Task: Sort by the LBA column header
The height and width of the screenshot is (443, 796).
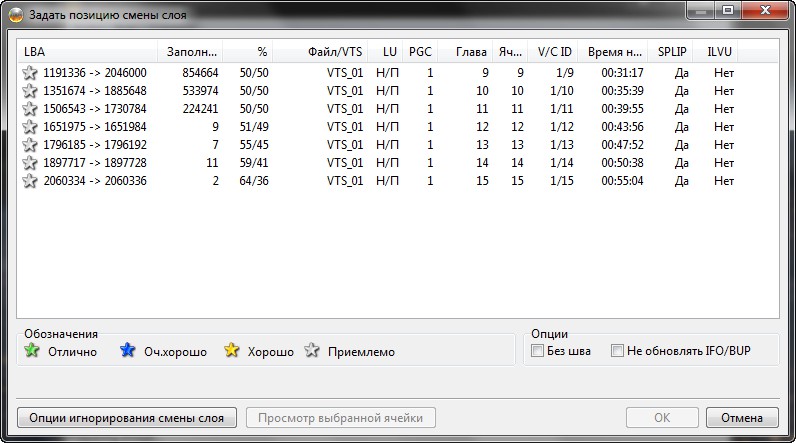Action: 87,52
